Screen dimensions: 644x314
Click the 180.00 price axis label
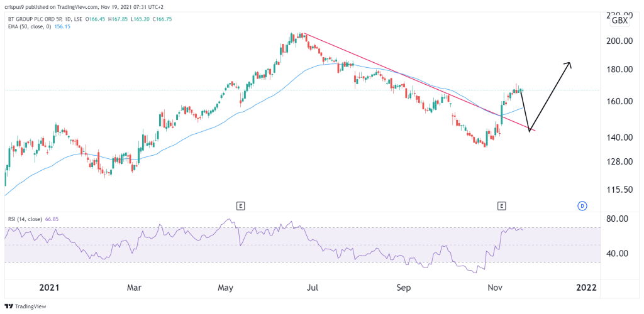(x=619, y=69)
